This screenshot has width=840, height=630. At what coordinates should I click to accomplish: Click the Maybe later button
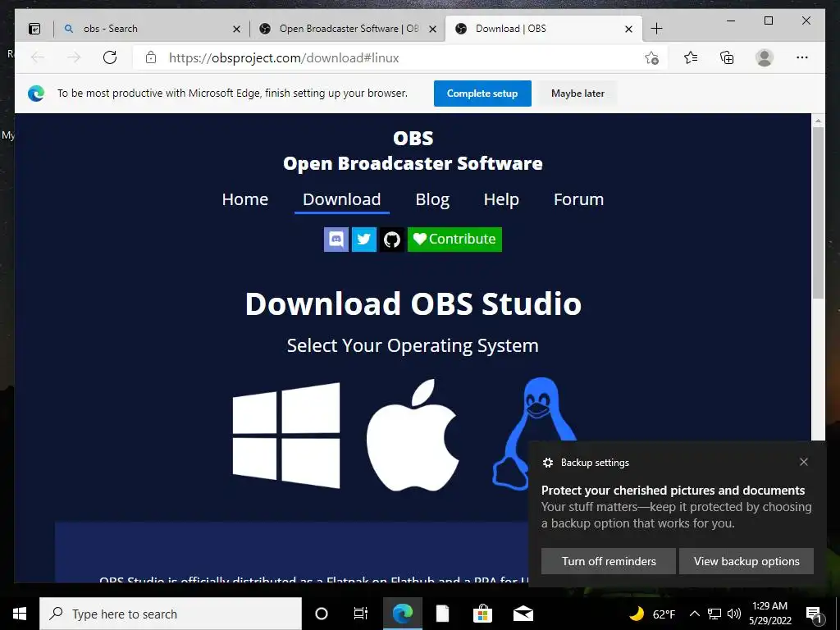(577, 94)
